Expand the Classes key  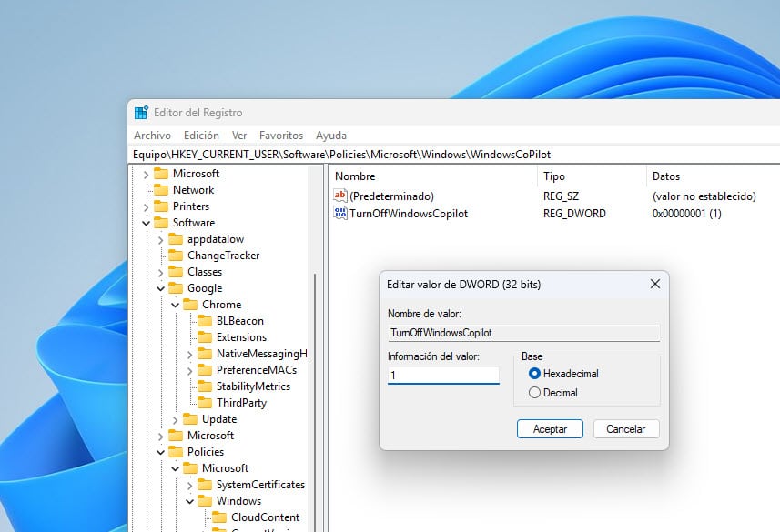coord(160,273)
